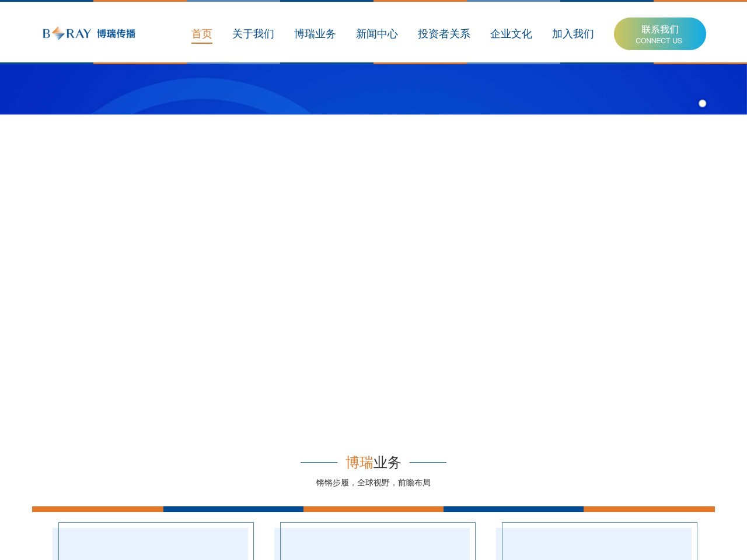Open the 投资者关系 navigation item
Viewport: 747px width, 560px height.
(x=444, y=34)
